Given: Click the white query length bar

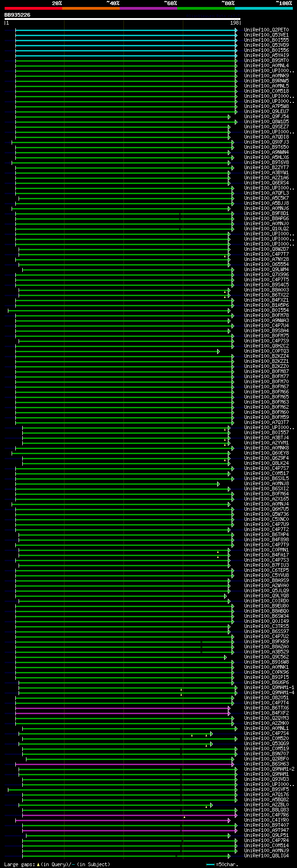Looking at the screenshot, I should pos(122,19).
